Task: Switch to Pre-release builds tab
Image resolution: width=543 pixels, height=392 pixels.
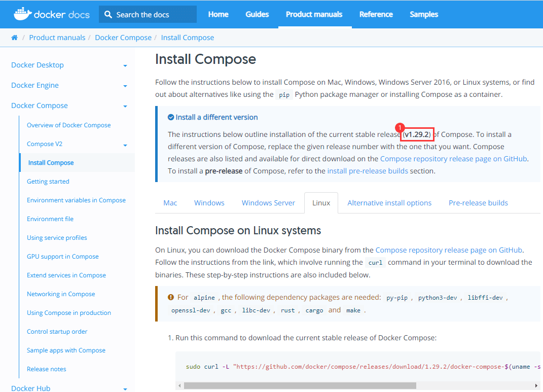Action: tap(478, 202)
